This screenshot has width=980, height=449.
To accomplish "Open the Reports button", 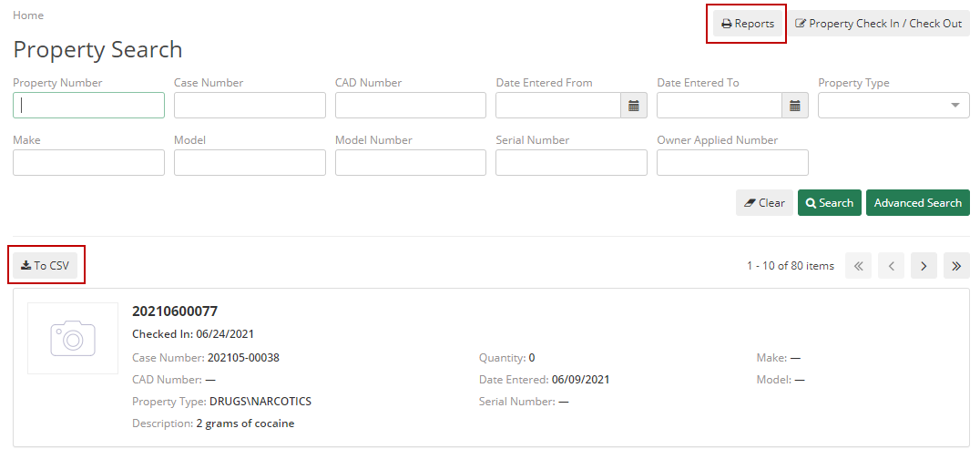I will [x=748, y=24].
